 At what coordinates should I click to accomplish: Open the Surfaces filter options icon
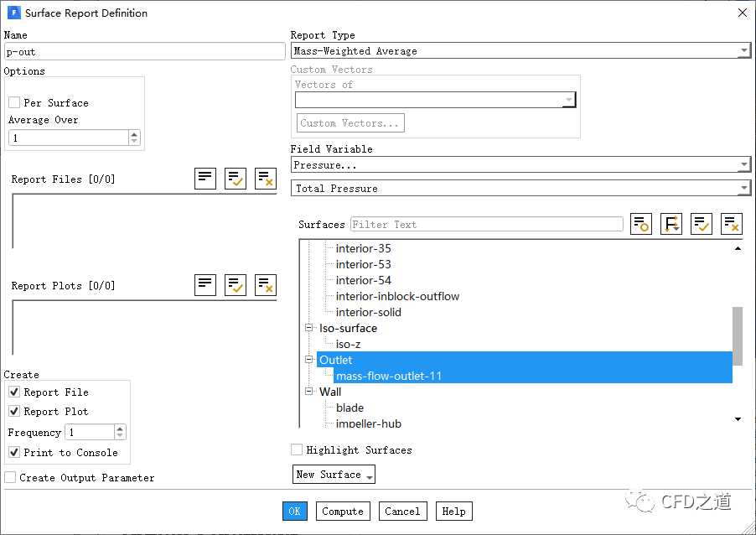coord(641,224)
